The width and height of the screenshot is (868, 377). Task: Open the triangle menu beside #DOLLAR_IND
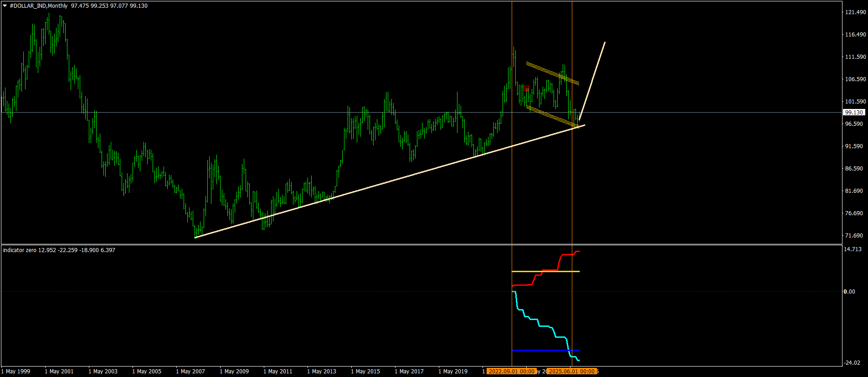point(5,6)
